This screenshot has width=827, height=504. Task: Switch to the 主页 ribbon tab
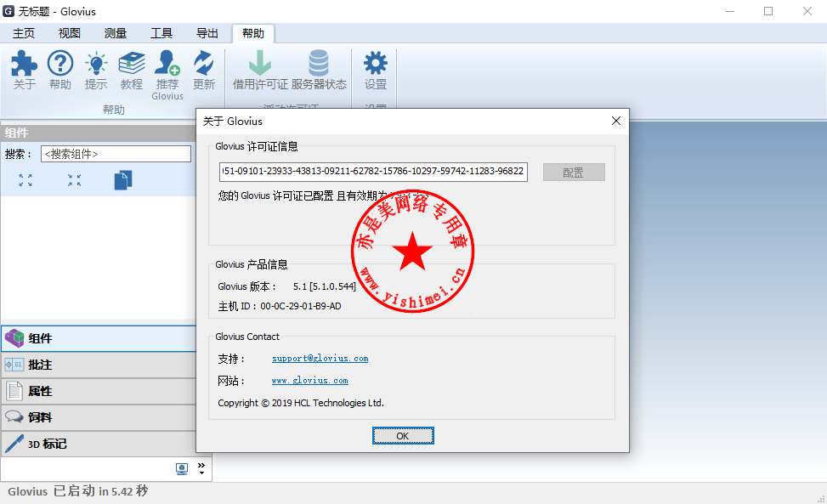(x=24, y=33)
